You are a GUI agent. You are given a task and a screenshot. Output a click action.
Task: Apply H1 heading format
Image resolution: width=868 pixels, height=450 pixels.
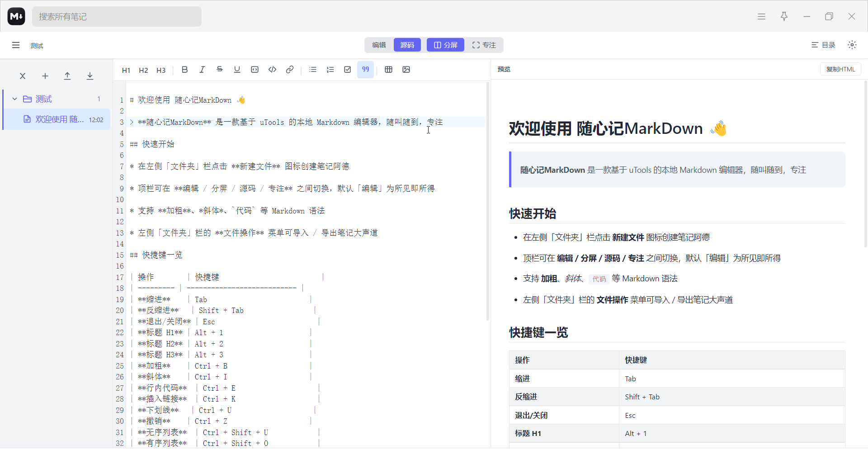(x=126, y=70)
